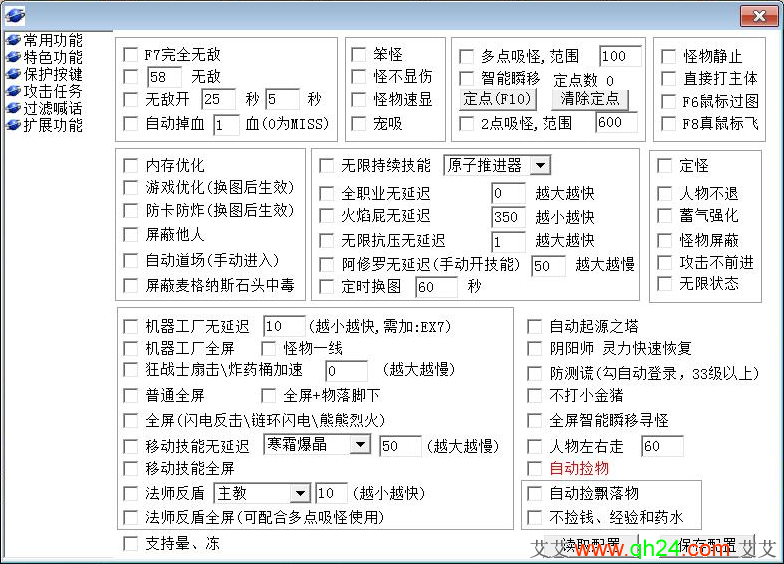Click the icon beside 攻击任务
This screenshot has width=784, height=564.
(13, 92)
